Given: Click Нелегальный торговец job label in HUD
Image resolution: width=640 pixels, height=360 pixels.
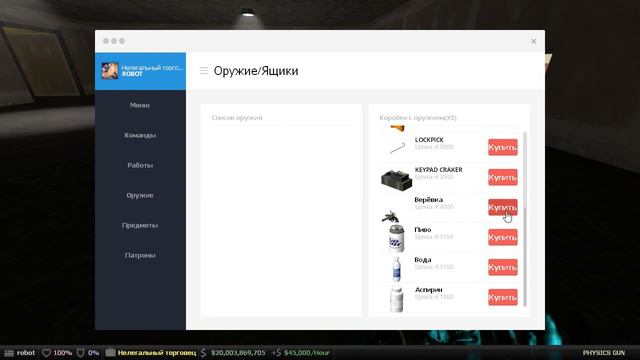Looking at the screenshot, I should [157, 353].
